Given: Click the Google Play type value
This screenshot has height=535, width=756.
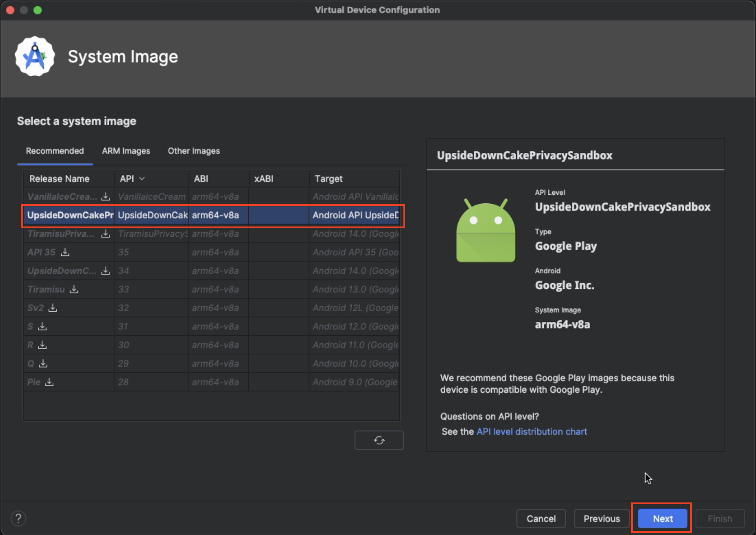Looking at the screenshot, I should 566,246.
